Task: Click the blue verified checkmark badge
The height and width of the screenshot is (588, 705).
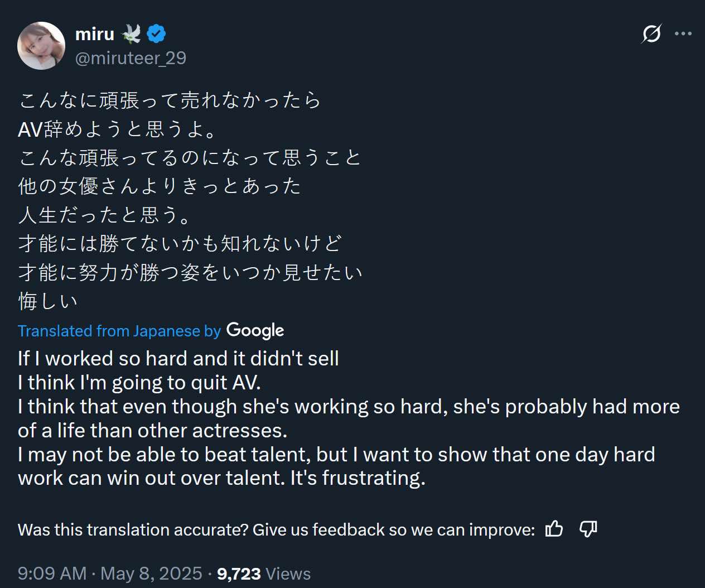Action: (156, 34)
